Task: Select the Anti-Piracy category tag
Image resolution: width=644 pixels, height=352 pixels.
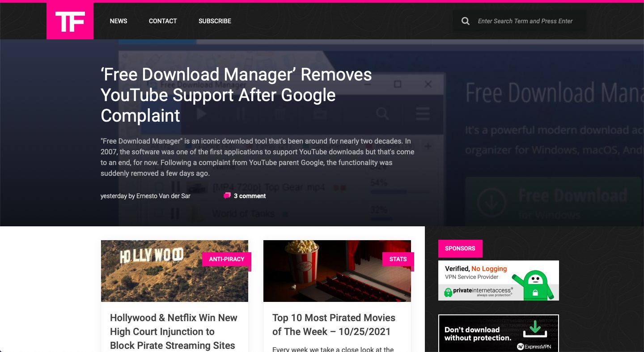Action: click(227, 259)
